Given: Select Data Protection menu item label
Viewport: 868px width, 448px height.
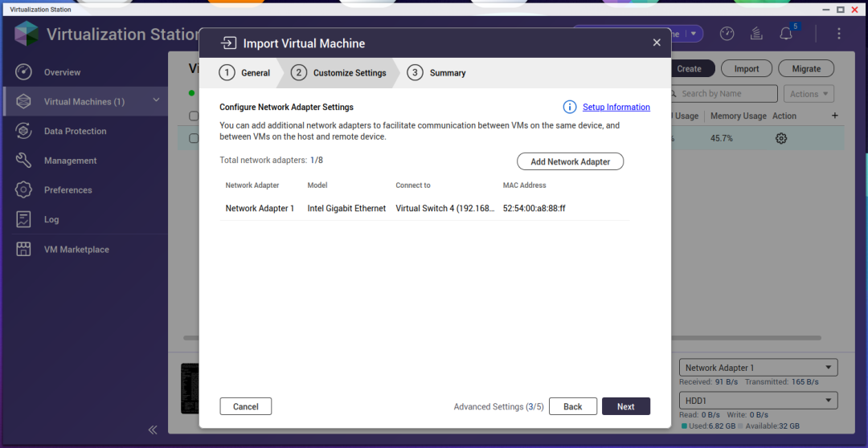Looking at the screenshot, I should pos(76,131).
